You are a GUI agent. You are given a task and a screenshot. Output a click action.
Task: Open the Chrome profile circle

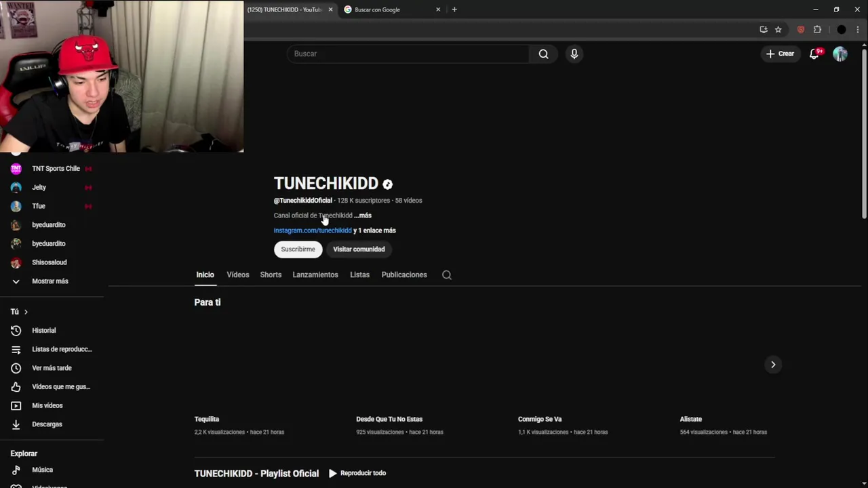pos(842,29)
